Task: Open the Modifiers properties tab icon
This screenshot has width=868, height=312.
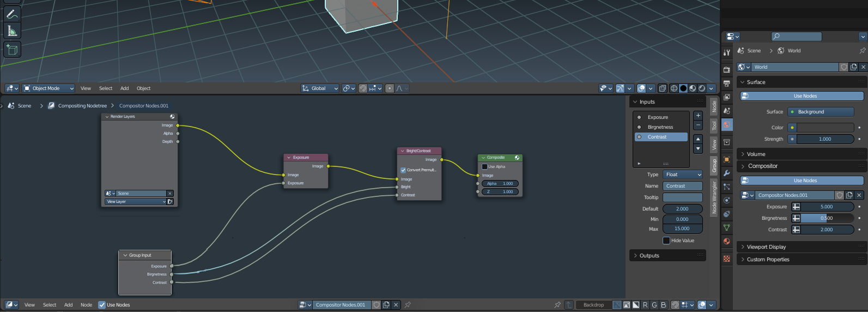Action: pyautogui.click(x=727, y=173)
